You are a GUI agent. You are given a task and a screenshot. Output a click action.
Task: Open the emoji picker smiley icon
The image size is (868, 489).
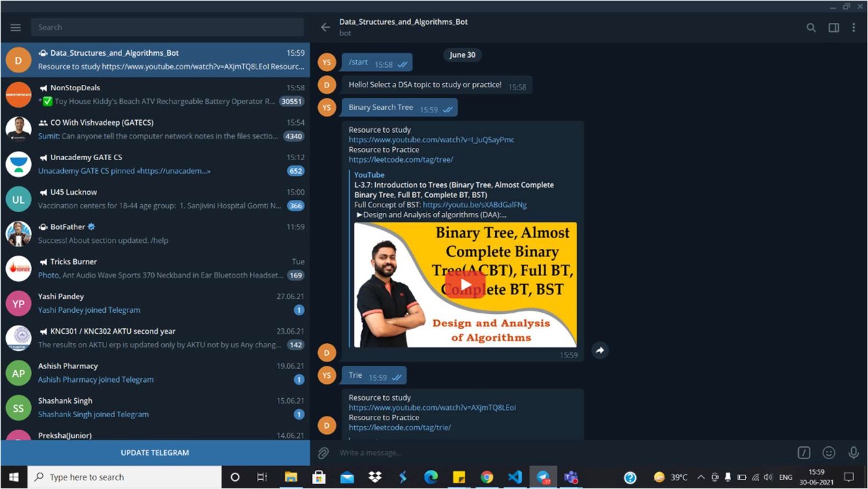[829, 452]
